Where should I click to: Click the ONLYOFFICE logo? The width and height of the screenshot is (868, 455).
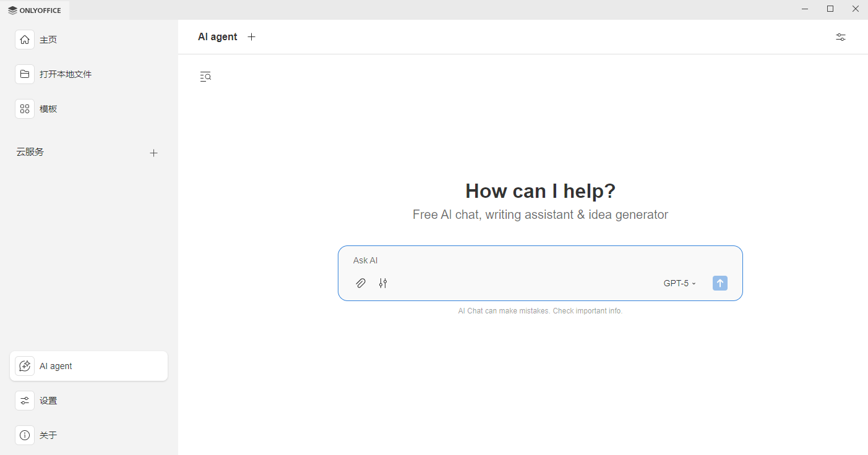[35, 10]
